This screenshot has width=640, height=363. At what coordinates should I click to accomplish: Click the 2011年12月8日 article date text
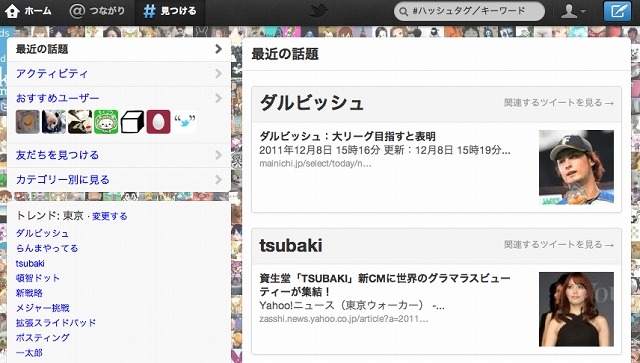(x=384, y=150)
